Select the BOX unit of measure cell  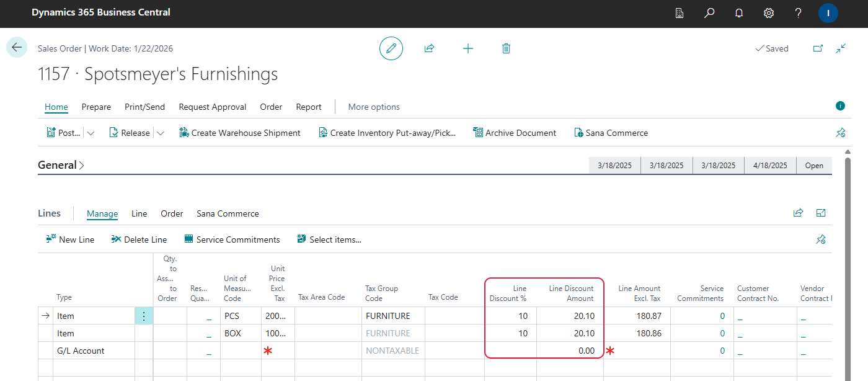point(241,333)
